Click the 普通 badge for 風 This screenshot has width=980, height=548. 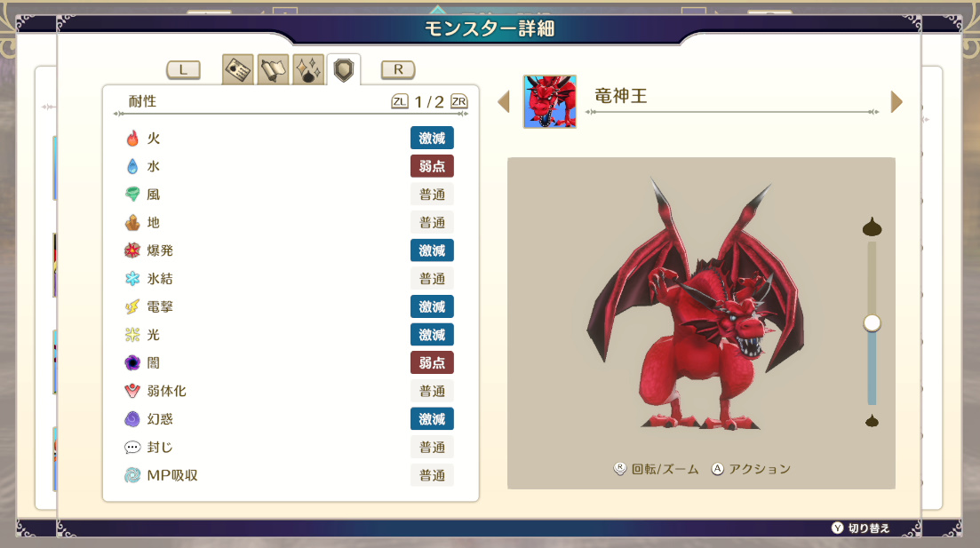[x=432, y=195]
